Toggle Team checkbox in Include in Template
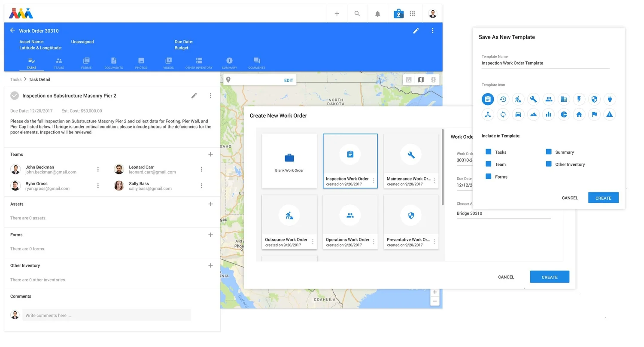The image size is (644, 347). [488, 164]
